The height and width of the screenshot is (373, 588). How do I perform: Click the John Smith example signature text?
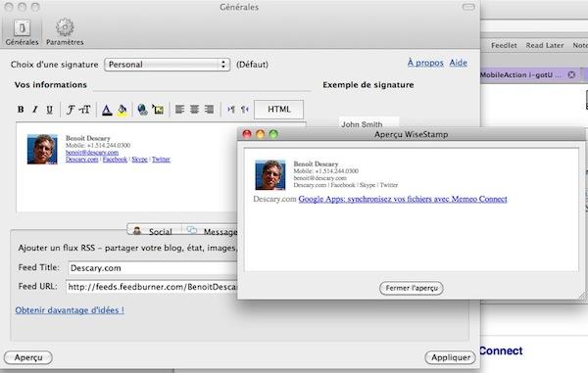click(362, 124)
